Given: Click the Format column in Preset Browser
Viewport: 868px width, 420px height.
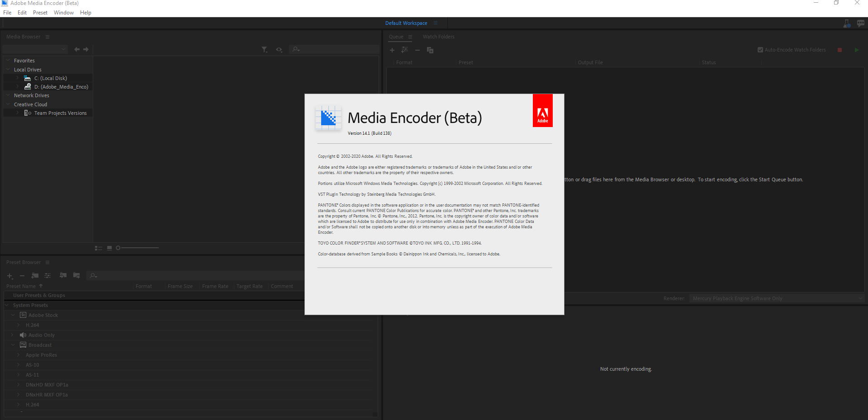Looking at the screenshot, I should (x=144, y=286).
